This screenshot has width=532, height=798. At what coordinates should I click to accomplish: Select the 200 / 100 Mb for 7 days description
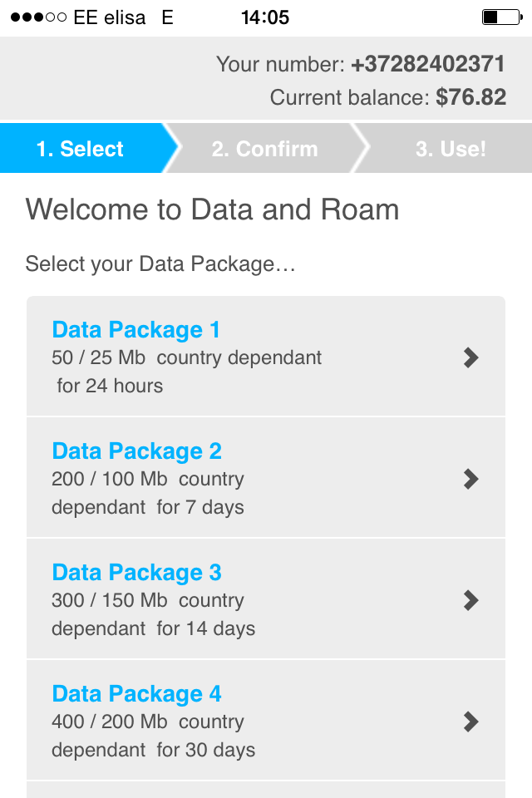(148, 493)
